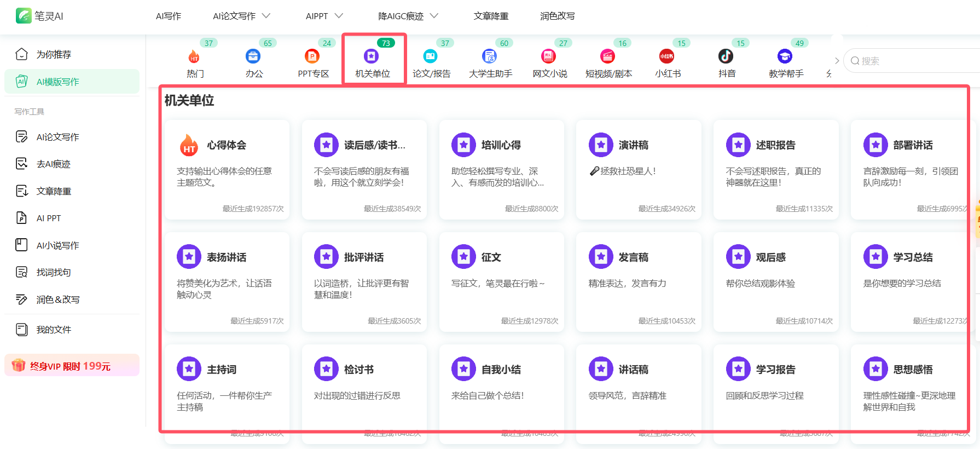
Task: Open the 培训心得 template card
Action: (501, 170)
